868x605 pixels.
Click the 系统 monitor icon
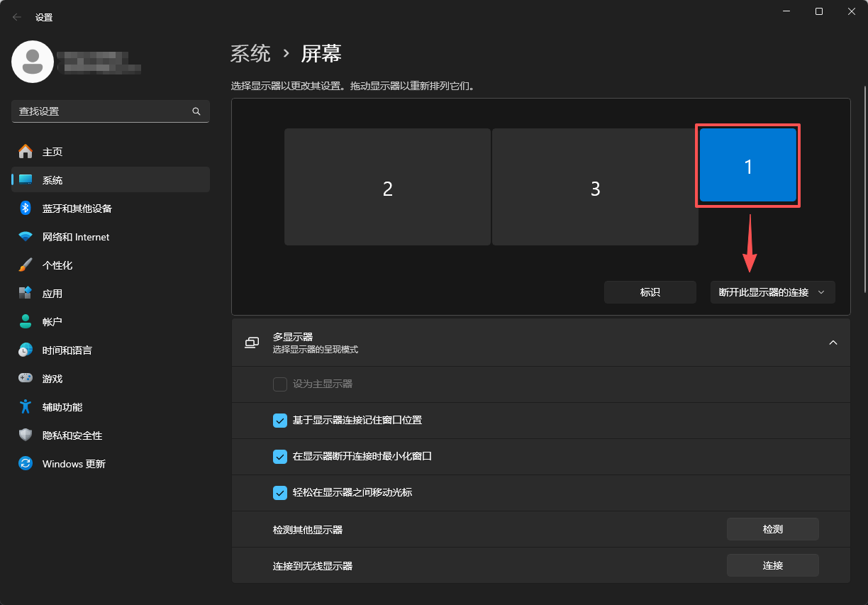coord(26,180)
